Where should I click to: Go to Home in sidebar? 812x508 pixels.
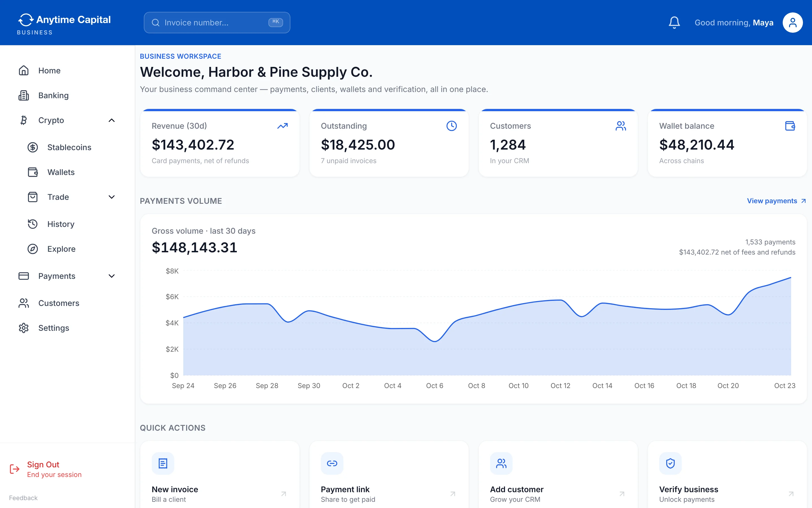[x=67, y=71]
